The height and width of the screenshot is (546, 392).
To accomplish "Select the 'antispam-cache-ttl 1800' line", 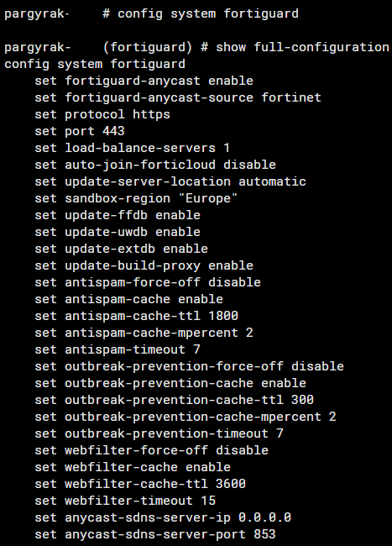I will 136,316.
